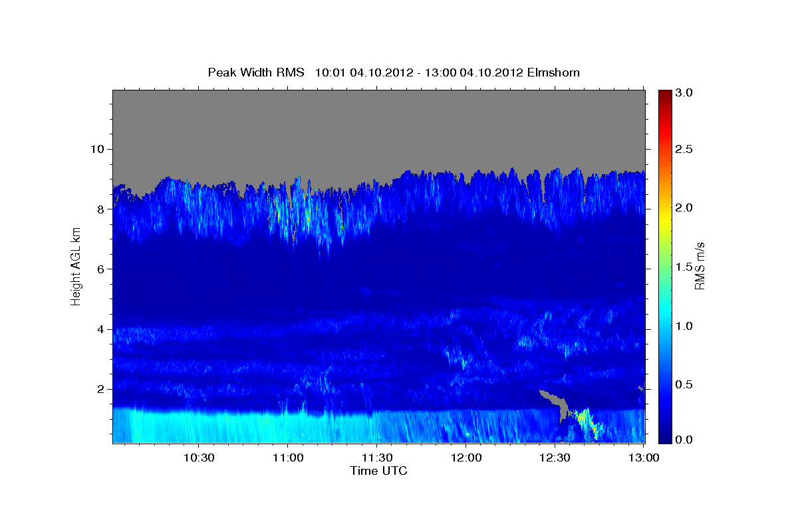Click the colorbar value 1.5
The image size is (798, 532).
pos(685,267)
